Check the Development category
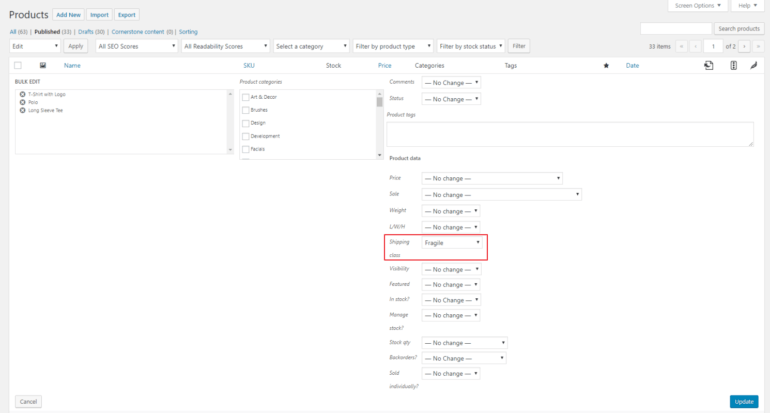The height and width of the screenshot is (413, 770). click(x=246, y=136)
